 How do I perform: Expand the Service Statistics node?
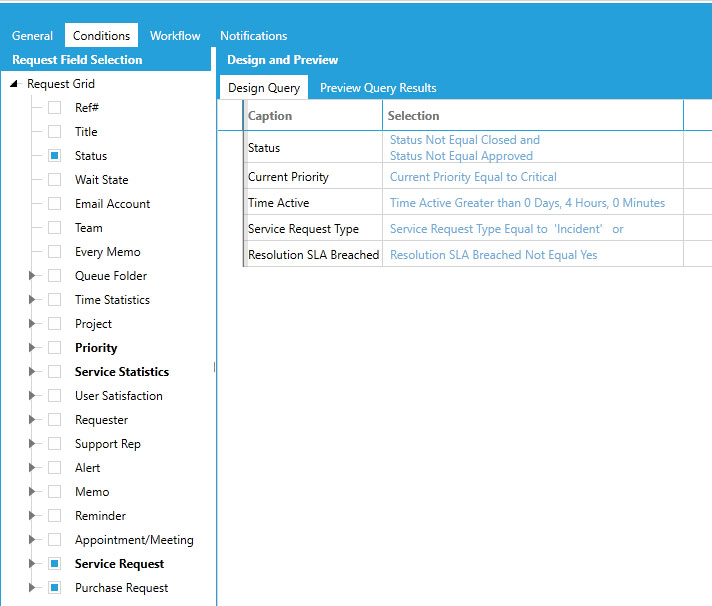(32, 372)
